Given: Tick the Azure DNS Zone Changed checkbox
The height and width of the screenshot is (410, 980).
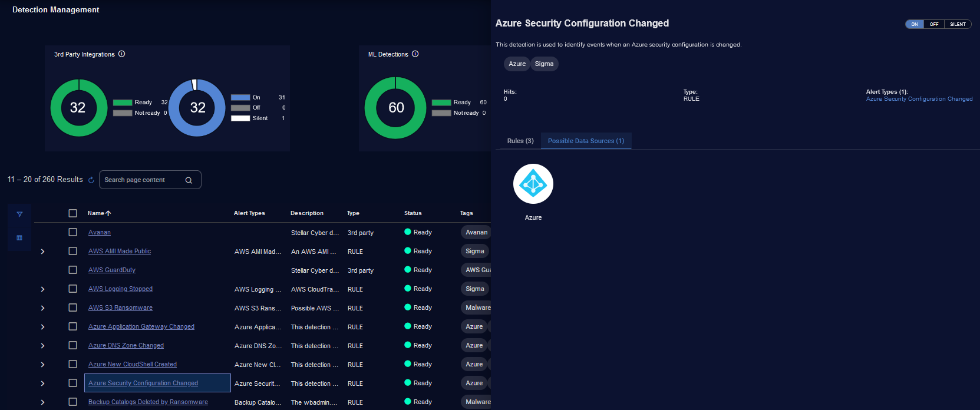Looking at the screenshot, I should 73,345.
